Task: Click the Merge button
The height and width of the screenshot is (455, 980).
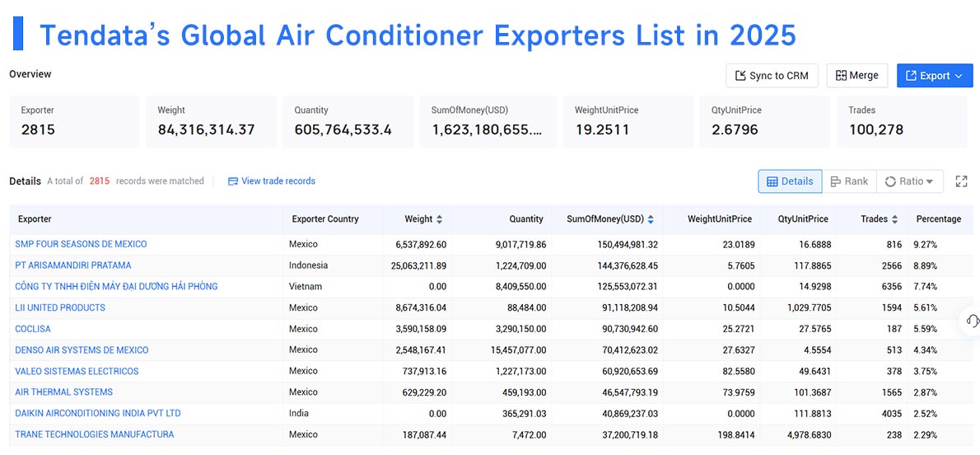Action: [x=856, y=76]
